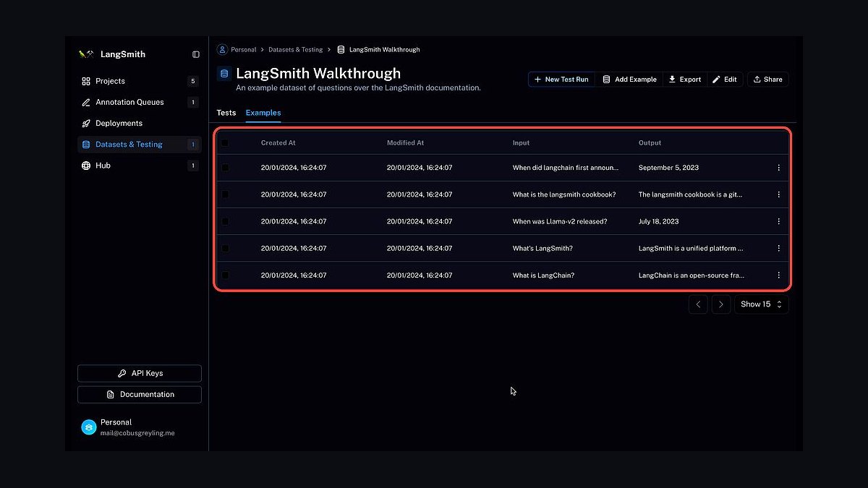Screen dimensions: 868x488
Task: Click the Hub globe icon
Action: coord(86,166)
